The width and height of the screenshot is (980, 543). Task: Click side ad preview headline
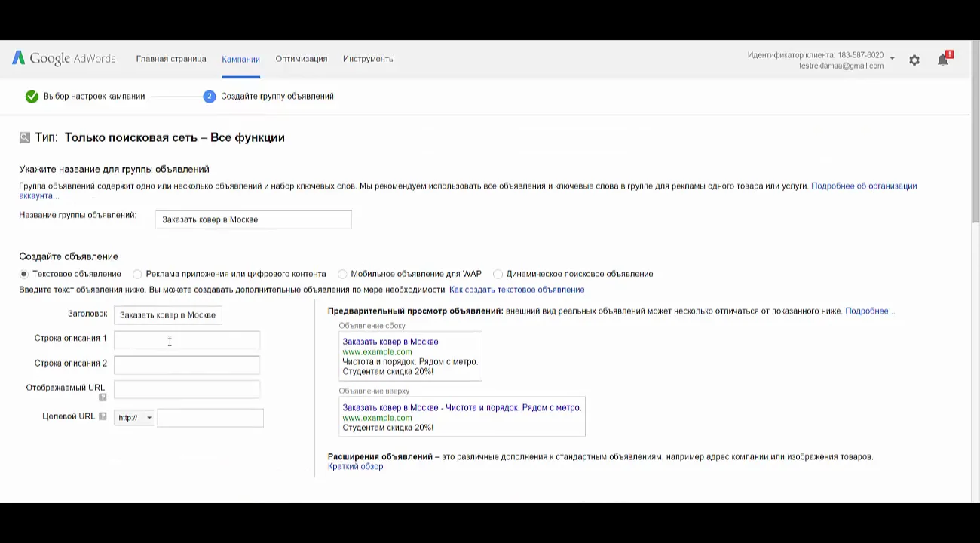pos(390,342)
